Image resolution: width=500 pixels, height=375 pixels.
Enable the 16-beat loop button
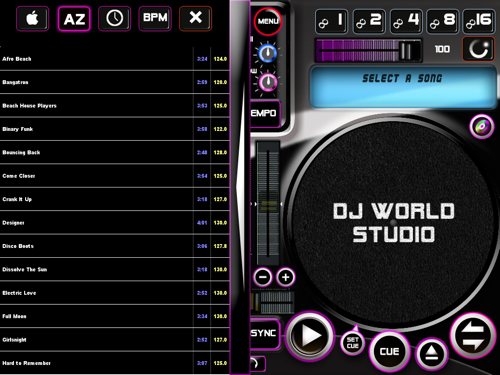coord(479,21)
